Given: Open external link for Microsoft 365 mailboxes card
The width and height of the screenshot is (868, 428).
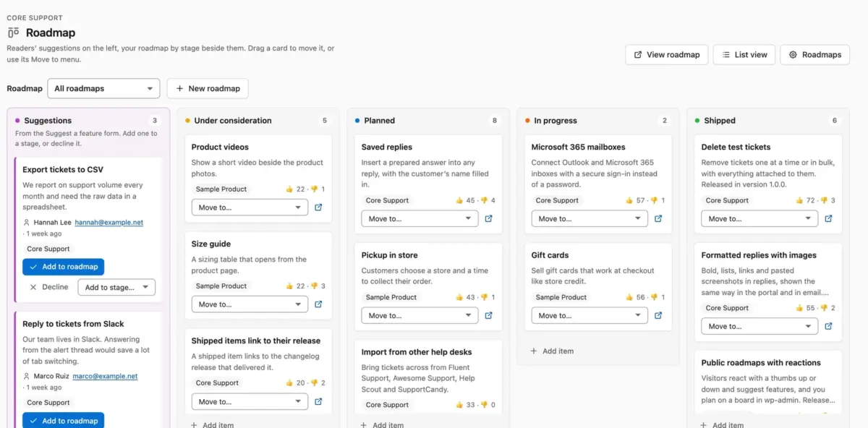Looking at the screenshot, I should (658, 218).
